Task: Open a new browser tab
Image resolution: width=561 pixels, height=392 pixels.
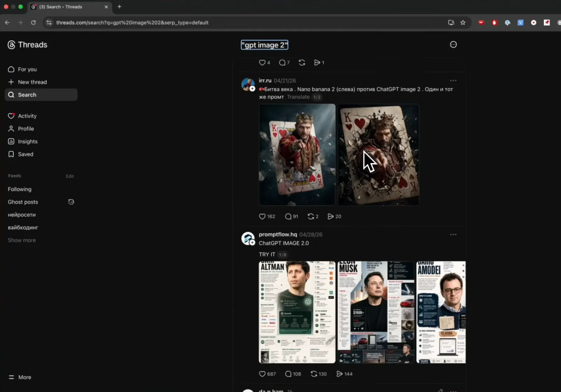Action: pos(119,7)
